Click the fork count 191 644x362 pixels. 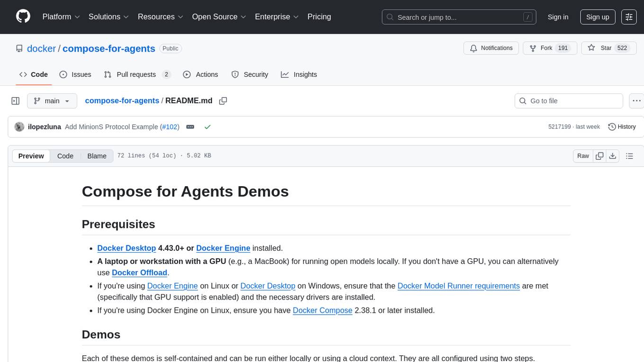563,48
